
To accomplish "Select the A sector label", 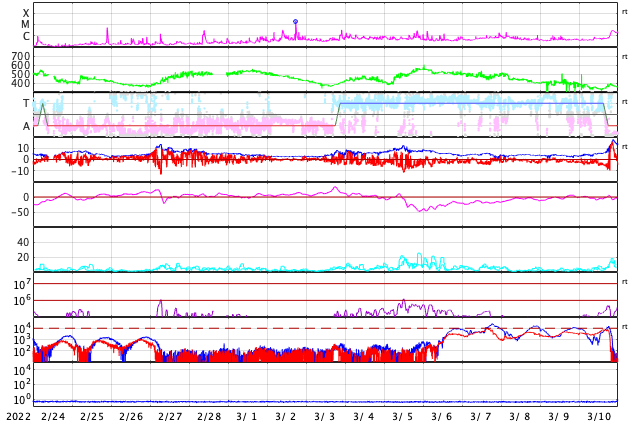I will 26,127.
